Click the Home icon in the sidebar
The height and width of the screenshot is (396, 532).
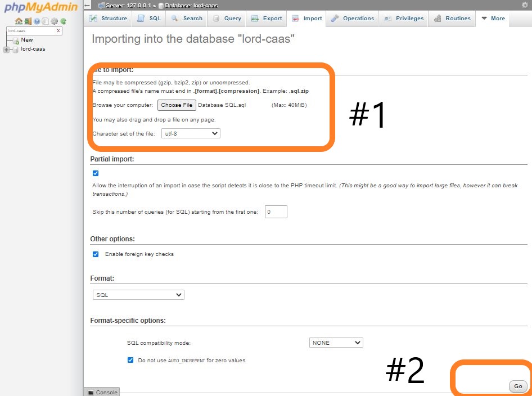[x=19, y=21]
